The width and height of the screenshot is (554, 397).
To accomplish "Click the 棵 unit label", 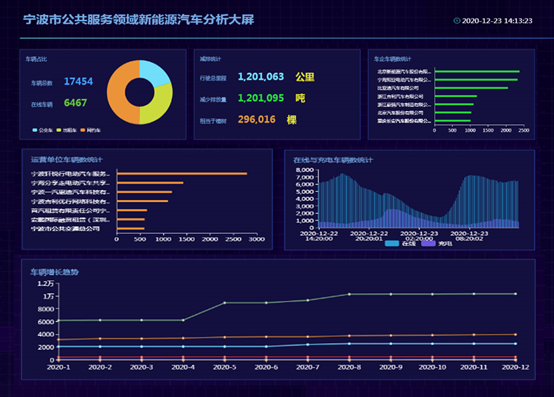I will [291, 120].
